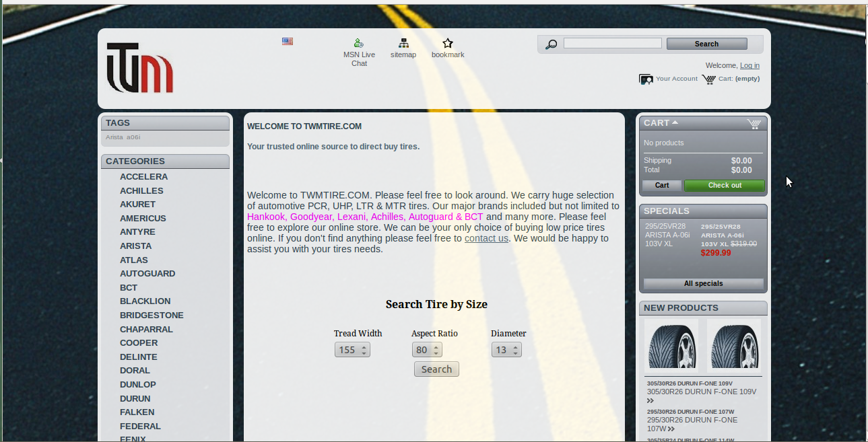
Task: Open the DUNLOP category
Action: click(138, 385)
